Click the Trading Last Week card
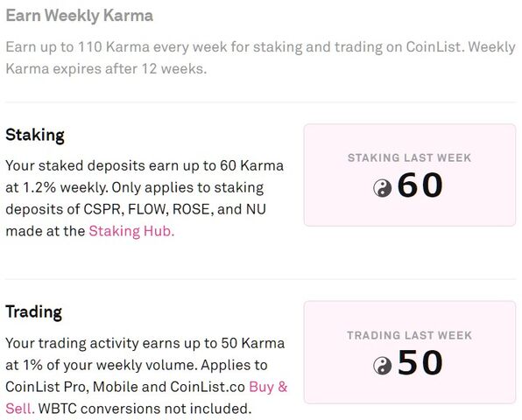Viewport: 522px width, 420px height. (410, 353)
